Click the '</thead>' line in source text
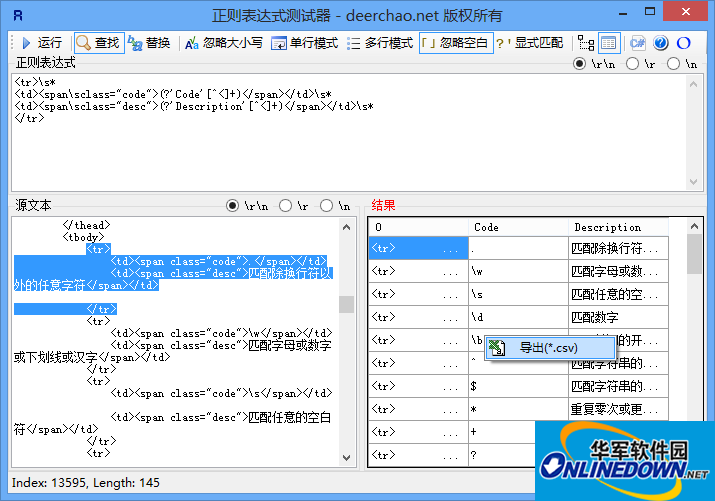The height and width of the screenshot is (501, 715). point(86,225)
